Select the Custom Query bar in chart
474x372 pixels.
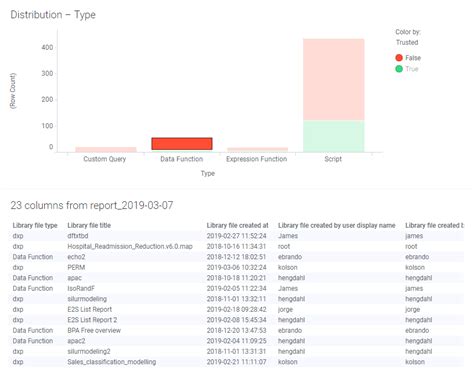tap(106, 149)
